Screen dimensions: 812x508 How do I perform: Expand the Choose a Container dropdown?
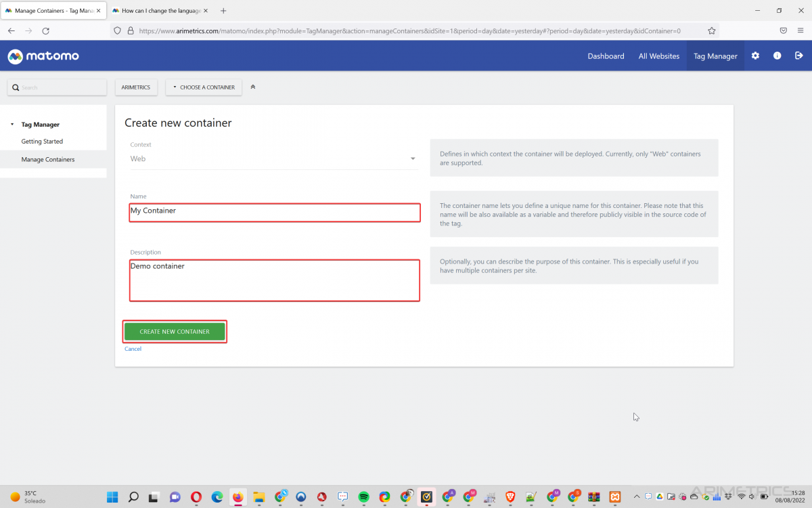(x=204, y=87)
